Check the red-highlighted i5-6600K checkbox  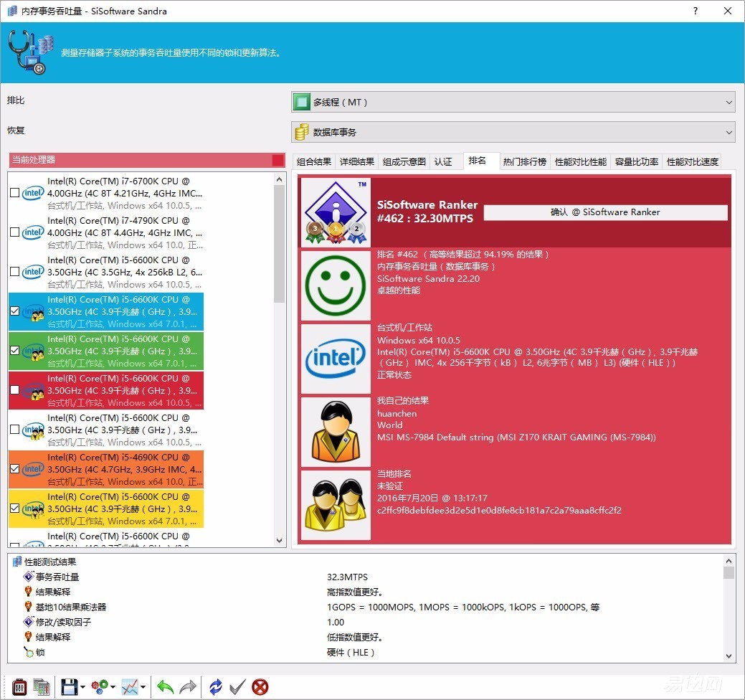(x=15, y=390)
